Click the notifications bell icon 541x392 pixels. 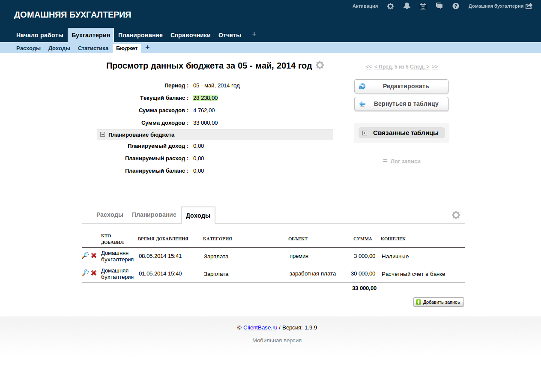(407, 6)
